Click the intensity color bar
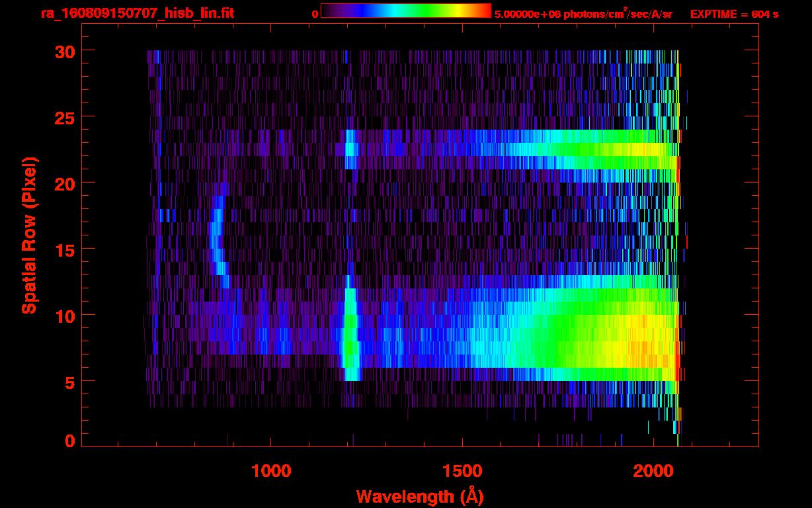The image size is (812, 508). point(406,11)
